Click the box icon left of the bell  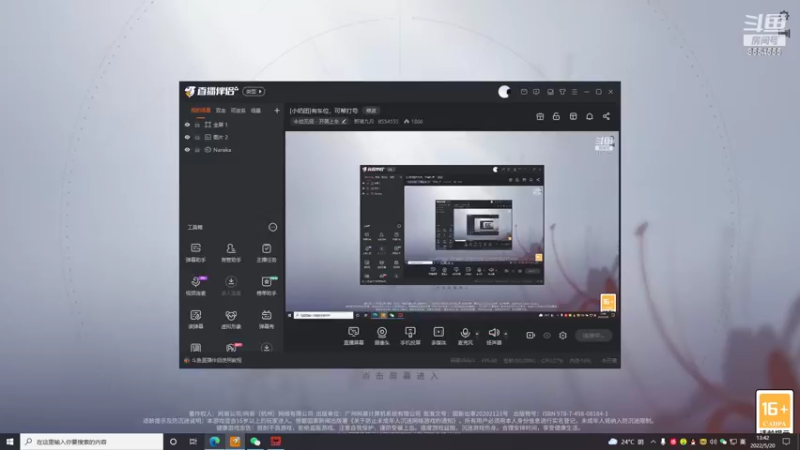click(573, 116)
